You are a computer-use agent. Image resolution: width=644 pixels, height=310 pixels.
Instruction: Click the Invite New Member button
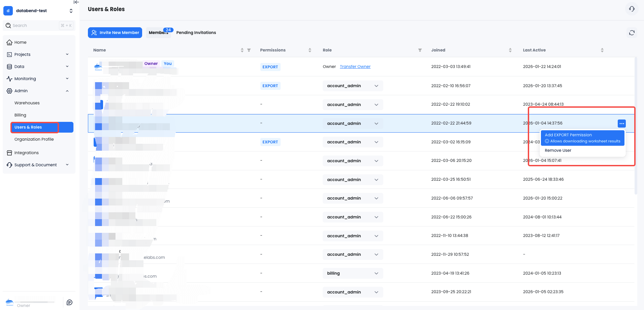click(x=115, y=33)
